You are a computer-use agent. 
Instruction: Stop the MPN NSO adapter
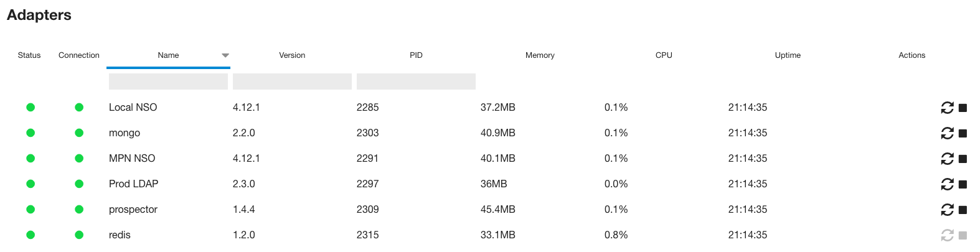coord(963,159)
